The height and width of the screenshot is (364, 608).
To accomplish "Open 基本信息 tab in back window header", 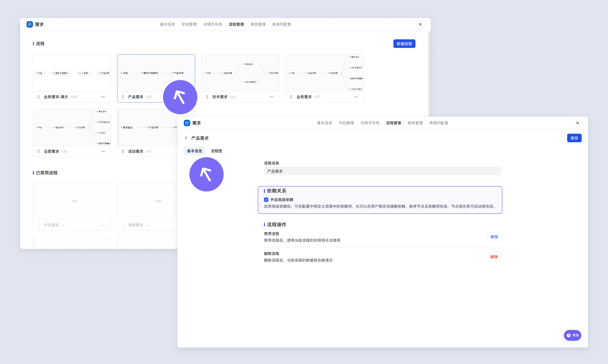I will point(167,24).
